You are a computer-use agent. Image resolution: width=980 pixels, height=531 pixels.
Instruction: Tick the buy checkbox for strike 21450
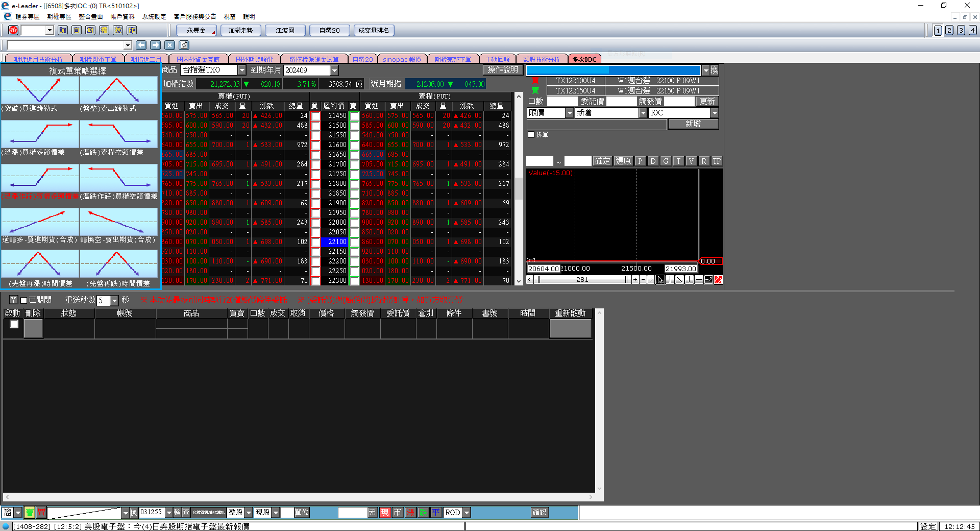pyautogui.click(x=316, y=116)
